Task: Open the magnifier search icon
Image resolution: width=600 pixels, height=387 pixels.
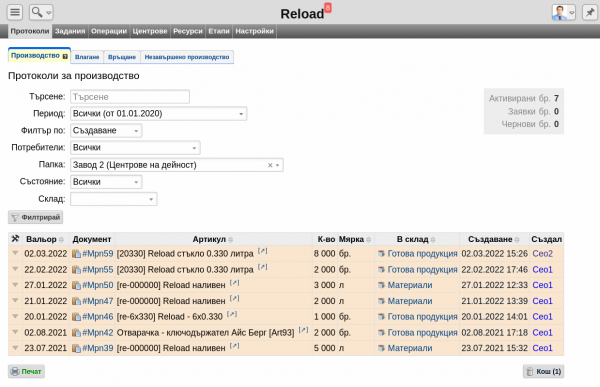Action: click(41, 12)
